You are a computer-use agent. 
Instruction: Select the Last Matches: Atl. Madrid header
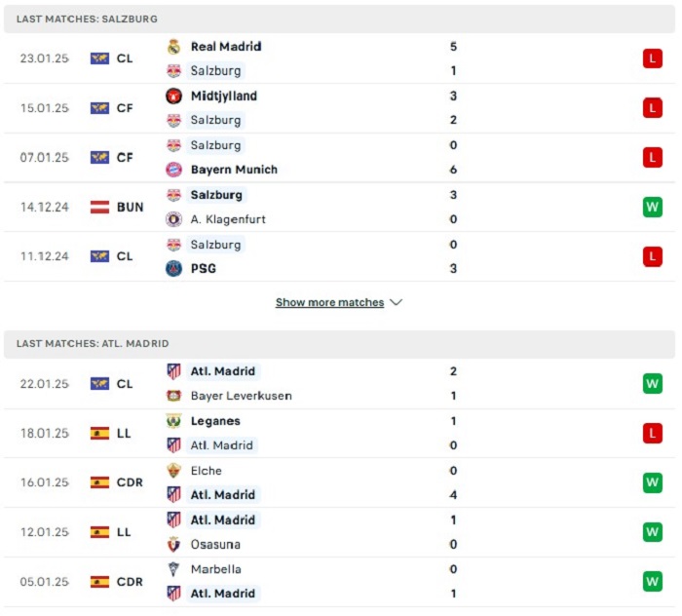[x=339, y=344]
